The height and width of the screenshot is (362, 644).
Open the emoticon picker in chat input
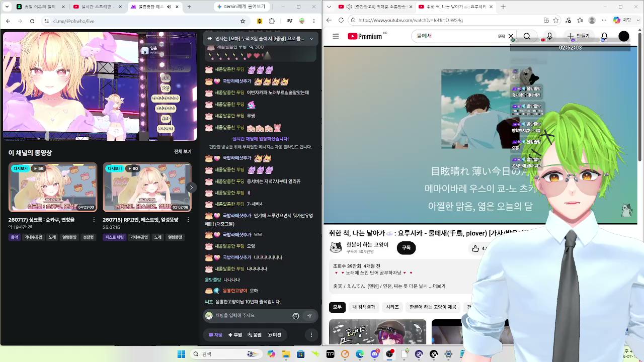296,316
